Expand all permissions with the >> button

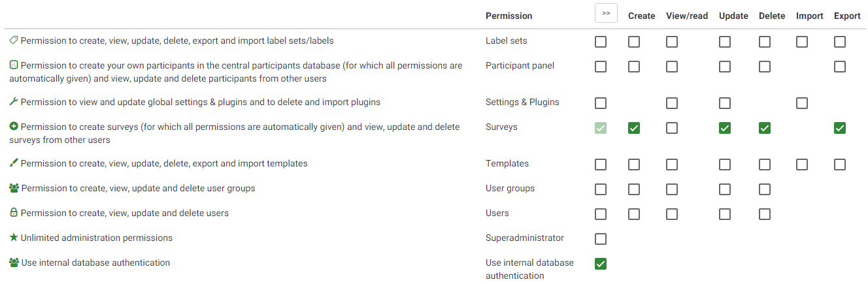coord(606,14)
